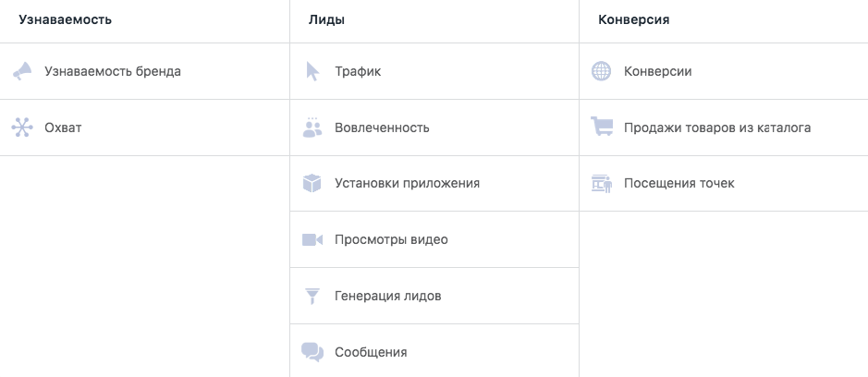Click the Охват reach network icon
This screenshot has width=868, height=377.
(22, 128)
